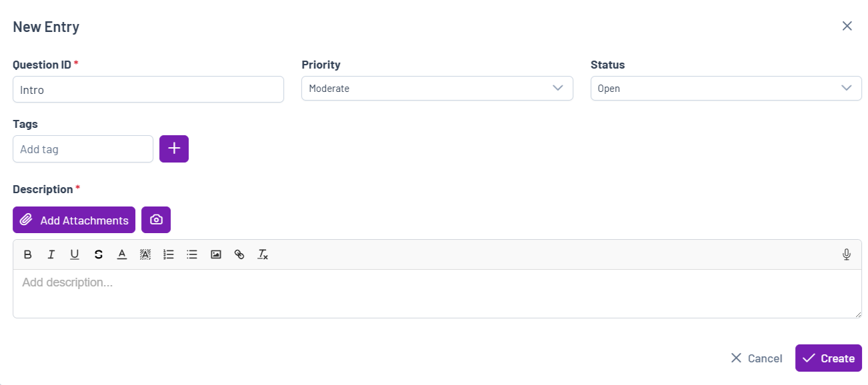
Task: Underline the selected description text
Action: pos(75,254)
